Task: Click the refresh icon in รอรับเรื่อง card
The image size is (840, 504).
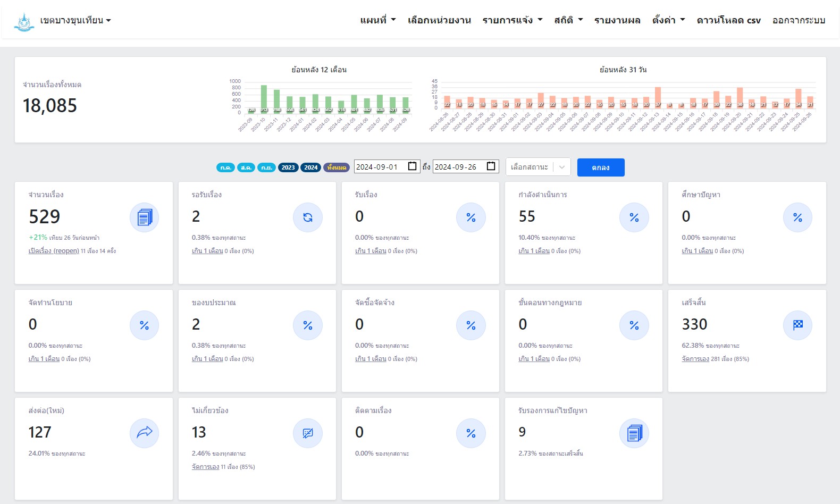Action: pos(307,217)
